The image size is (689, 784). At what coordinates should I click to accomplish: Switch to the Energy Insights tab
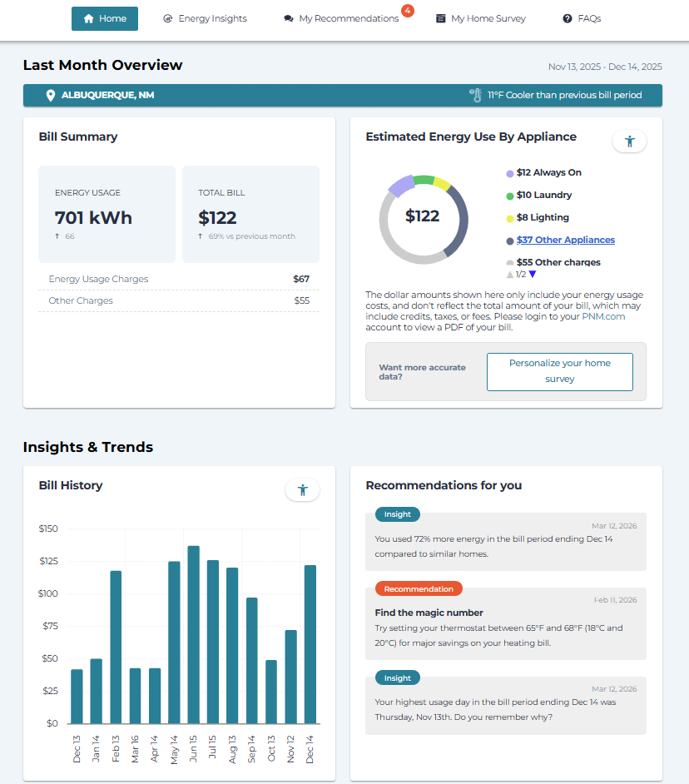206,17
